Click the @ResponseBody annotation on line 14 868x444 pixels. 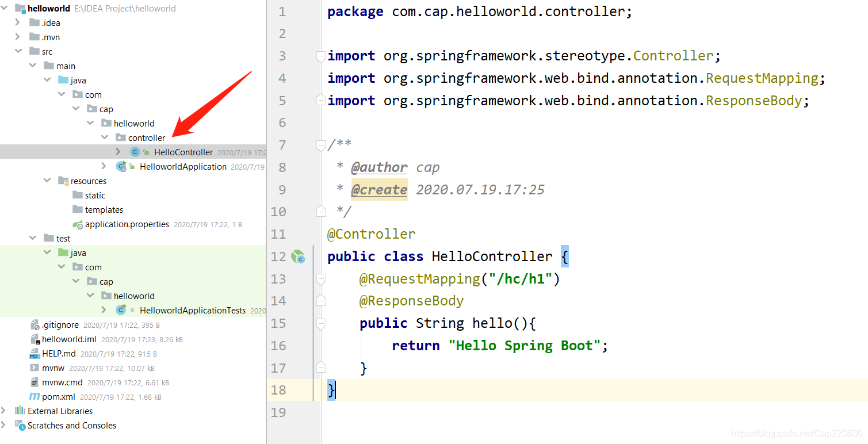click(x=412, y=301)
